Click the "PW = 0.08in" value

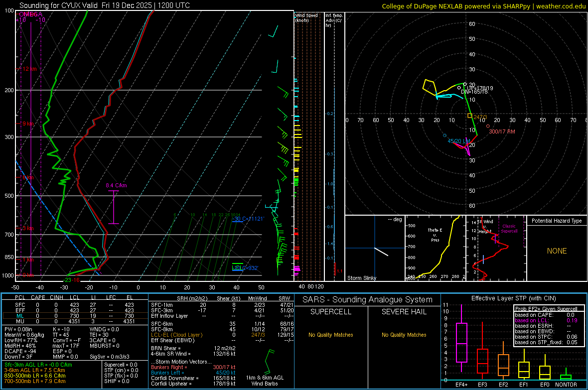point(18,329)
